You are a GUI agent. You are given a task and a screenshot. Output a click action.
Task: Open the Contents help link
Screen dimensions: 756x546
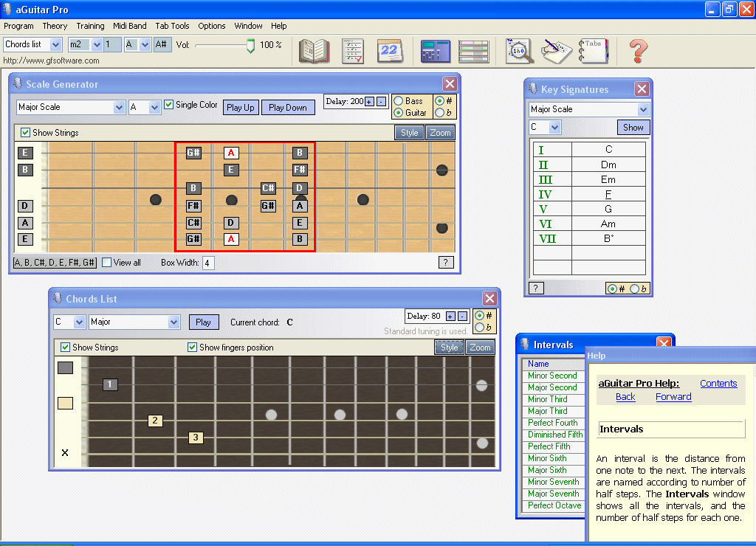click(718, 384)
